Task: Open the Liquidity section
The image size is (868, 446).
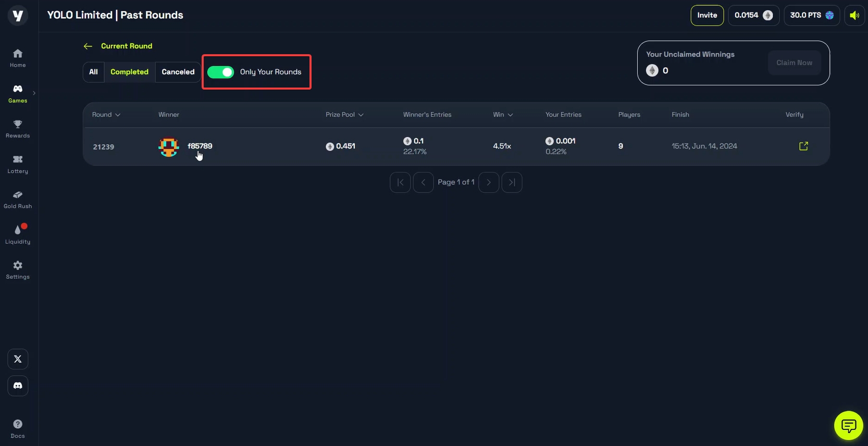Action: tap(18, 234)
